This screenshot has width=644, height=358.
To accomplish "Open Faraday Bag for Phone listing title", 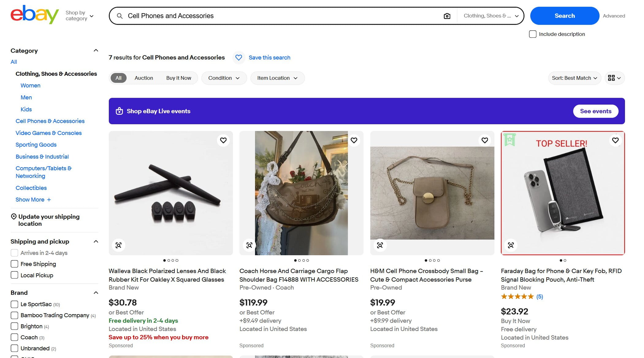I will 561,275.
